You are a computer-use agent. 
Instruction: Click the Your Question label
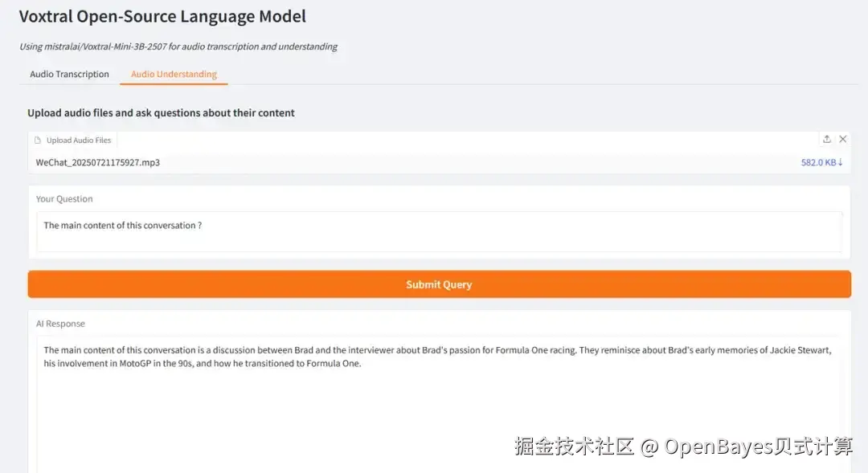point(64,199)
